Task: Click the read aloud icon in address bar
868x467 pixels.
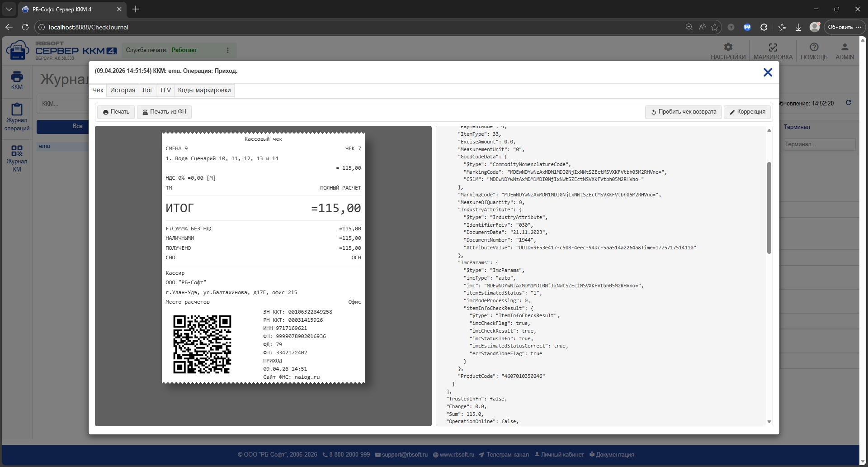Action: point(702,27)
